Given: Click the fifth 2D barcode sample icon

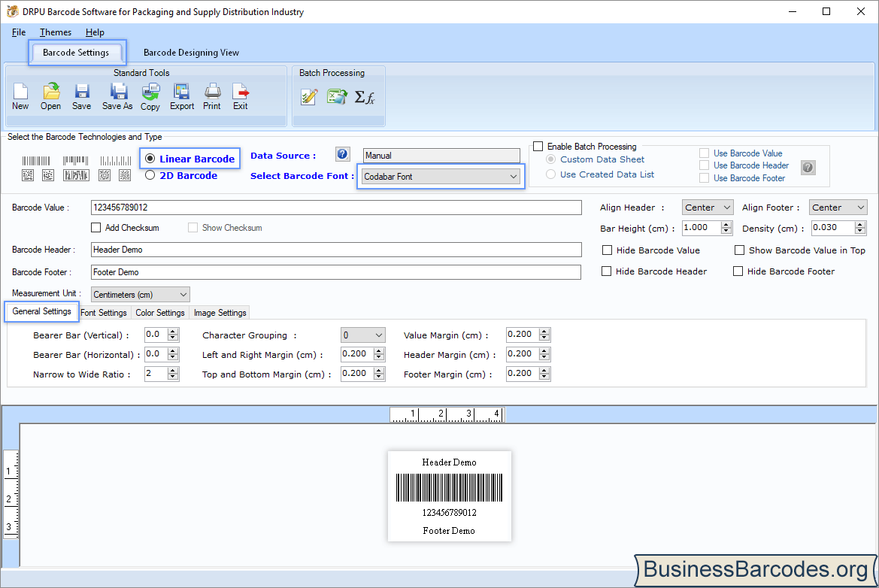Looking at the screenshot, I should tap(125, 175).
